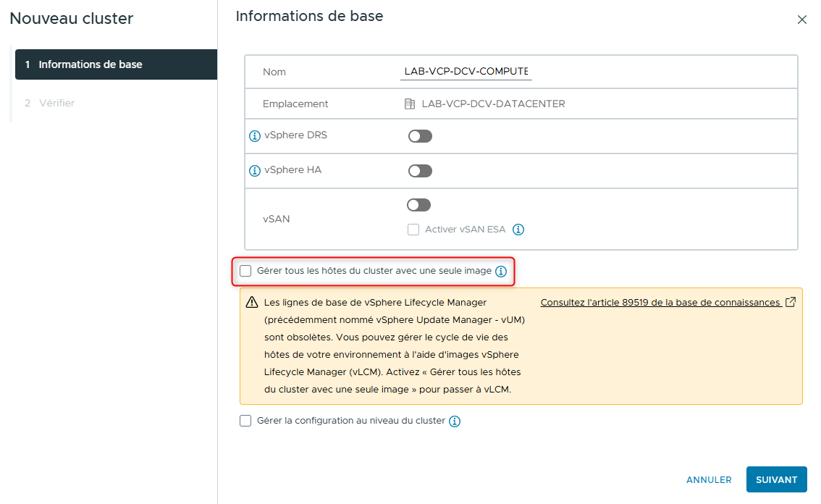Check the Activer vSAN ESA checkbox

(413, 229)
